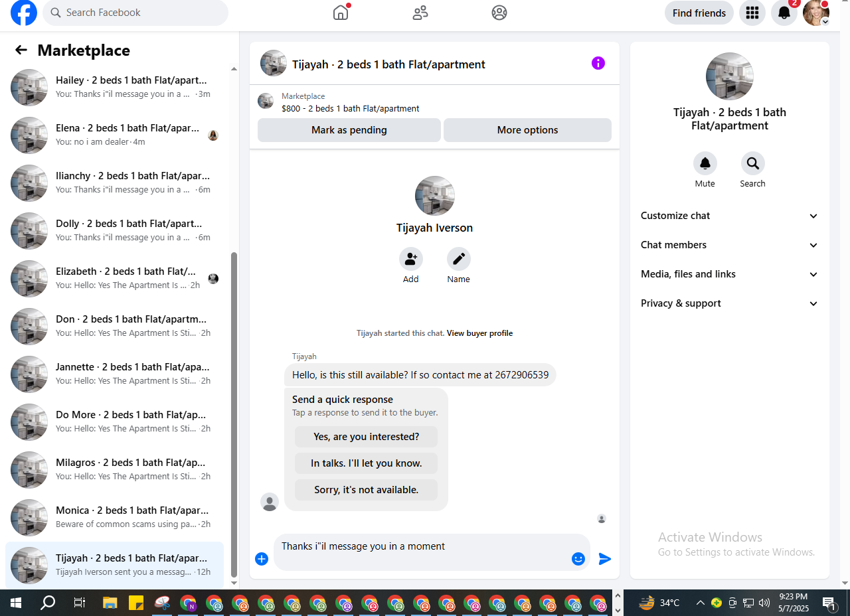Expand Media, files and links section
850x616 pixels.
(730, 274)
